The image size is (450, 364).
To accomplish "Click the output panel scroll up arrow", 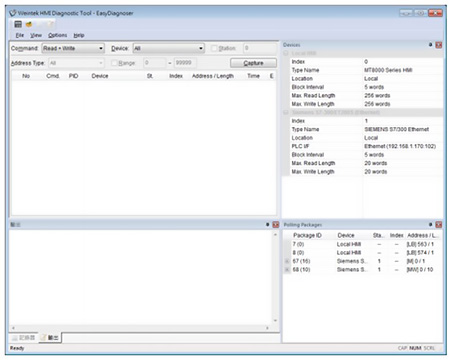I will pyautogui.click(x=275, y=235).
